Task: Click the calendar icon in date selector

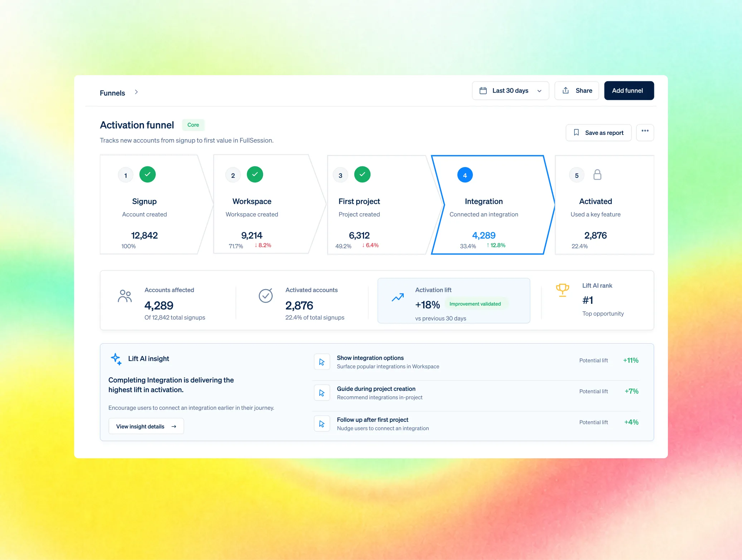Action: coord(483,91)
